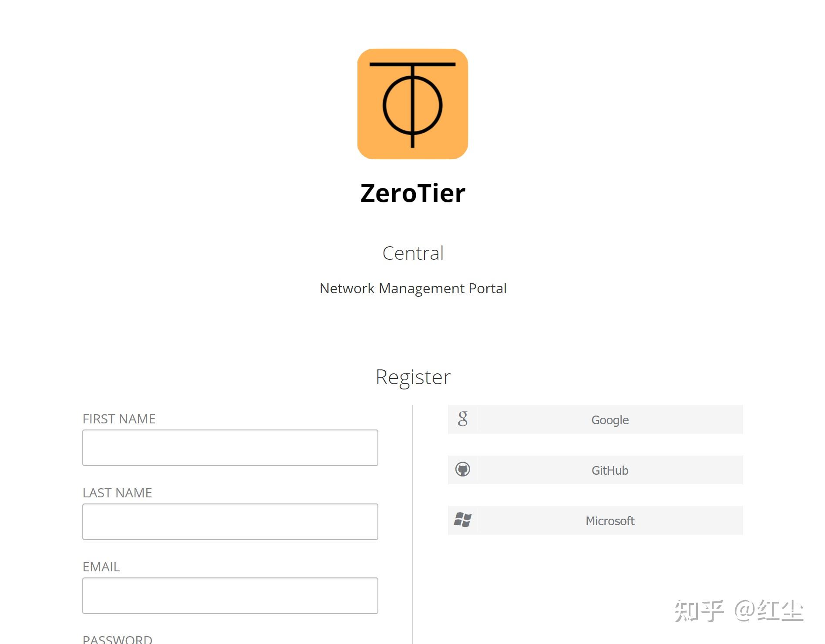This screenshot has height=644, width=825.
Task: Click the GitHub octocat icon
Action: 463,470
